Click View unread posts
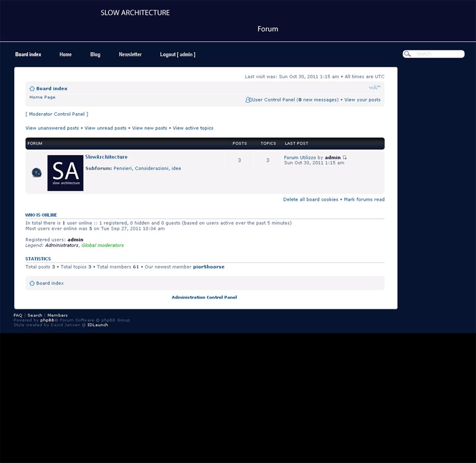This screenshot has height=463, width=476. coord(105,128)
